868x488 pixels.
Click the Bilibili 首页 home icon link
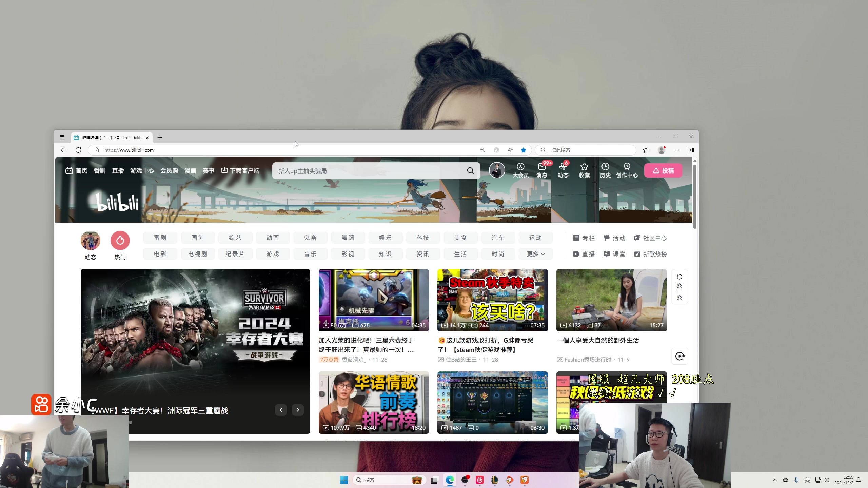coord(76,170)
